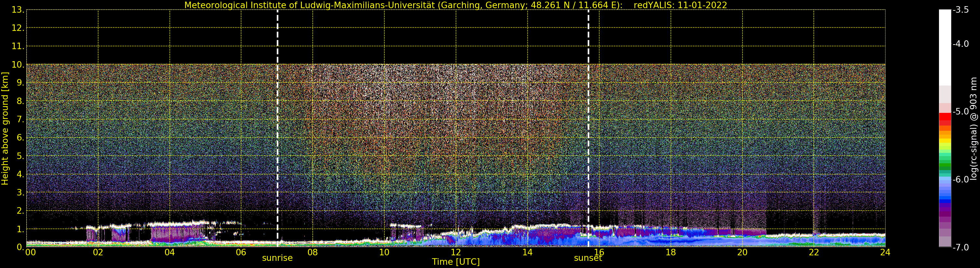Click the height tick label 11
The width and height of the screenshot is (980, 268).
(18, 47)
